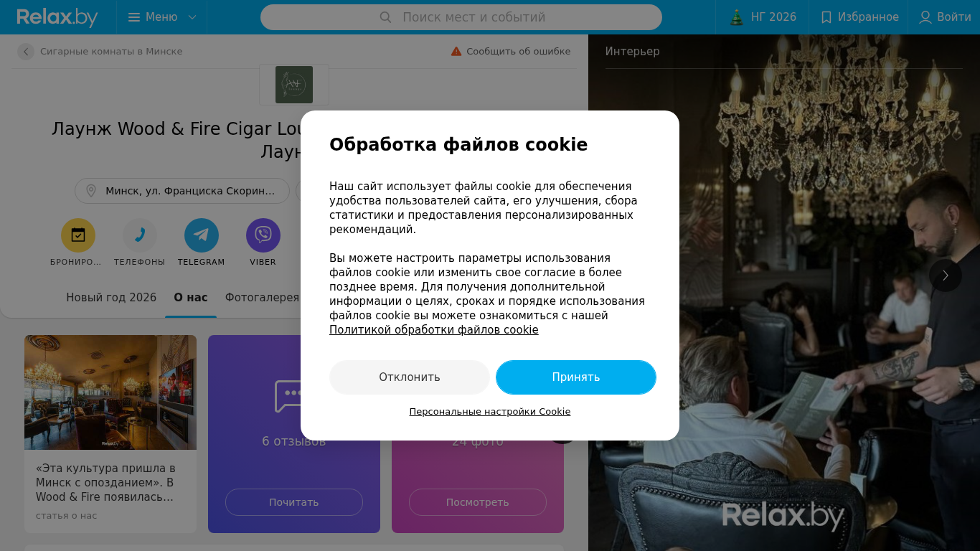The height and width of the screenshot is (551, 980).
Task: Click the НГ 2026 Christmas tree icon
Action: coord(737,17)
